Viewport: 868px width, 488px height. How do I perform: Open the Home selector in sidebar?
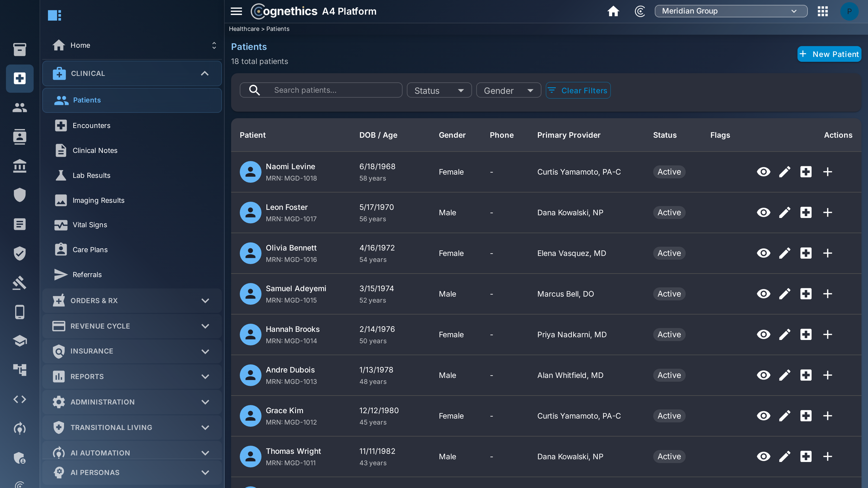click(x=132, y=45)
